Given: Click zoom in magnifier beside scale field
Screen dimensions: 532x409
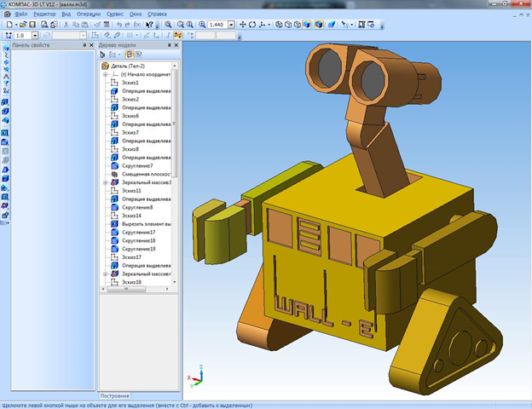Looking at the screenshot, I should point(202,25).
